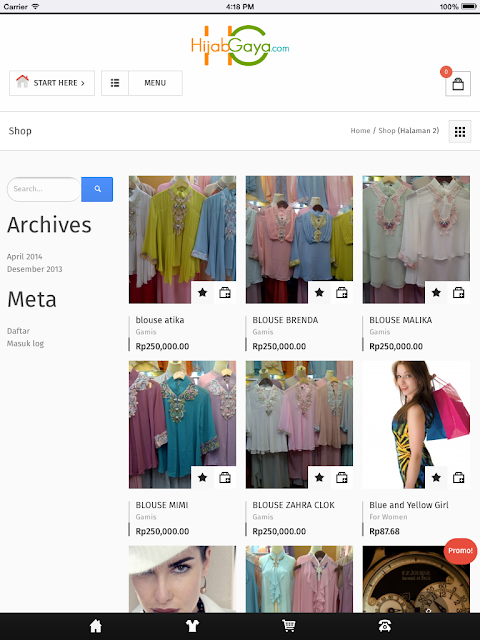Viewport: 480px width, 640px height.
Task: Click the Home breadcrumb link
Action: [x=360, y=131]
